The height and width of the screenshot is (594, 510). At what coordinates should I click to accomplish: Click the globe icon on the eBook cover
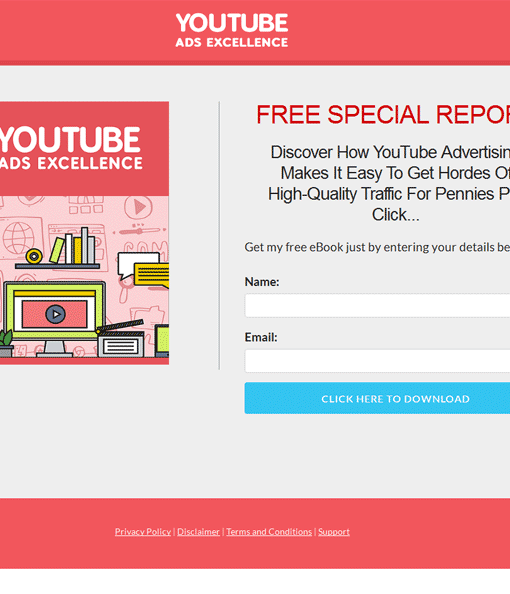pos(19,238)
